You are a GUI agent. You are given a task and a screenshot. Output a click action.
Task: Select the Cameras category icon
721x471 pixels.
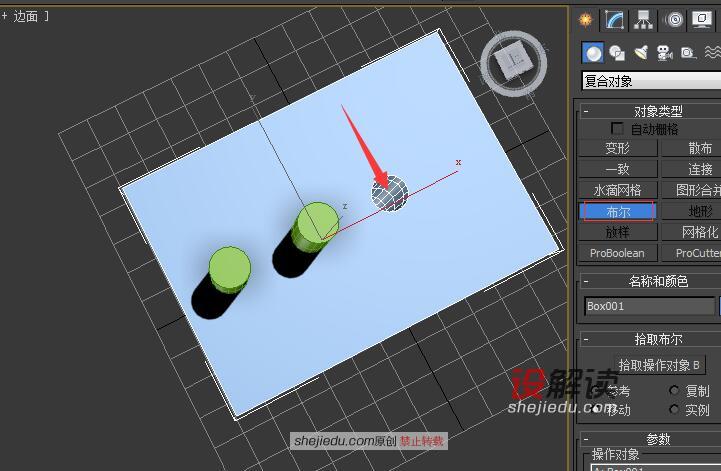(664, 53)
